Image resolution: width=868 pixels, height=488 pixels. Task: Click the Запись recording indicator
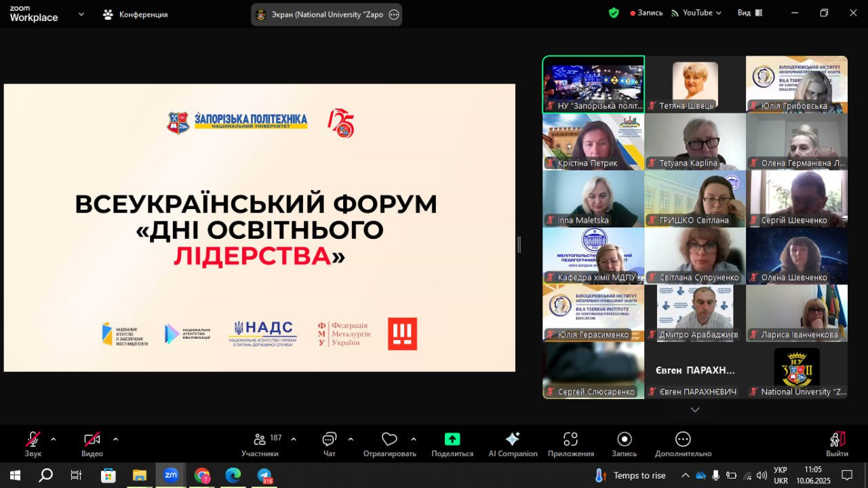click(x=646, y=13)
